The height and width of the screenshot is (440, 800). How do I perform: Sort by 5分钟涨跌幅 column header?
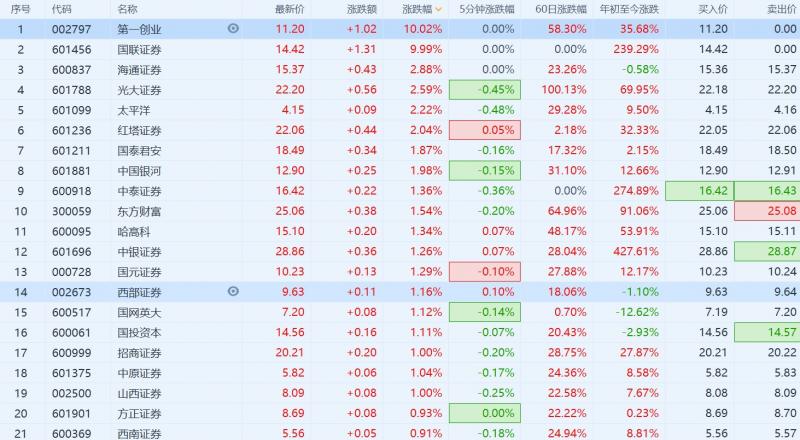[x=487, y=9]
